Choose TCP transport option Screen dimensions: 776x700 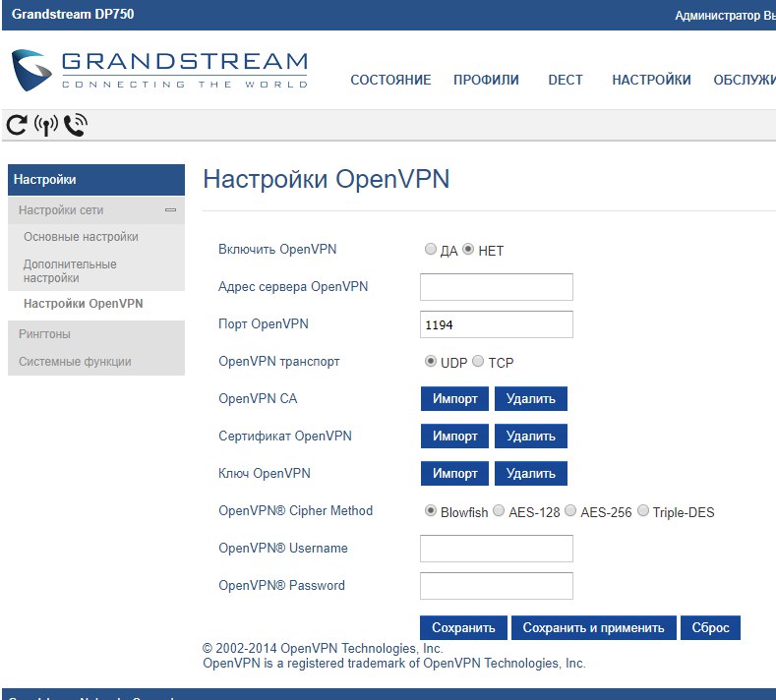click(x=478, y=361)
